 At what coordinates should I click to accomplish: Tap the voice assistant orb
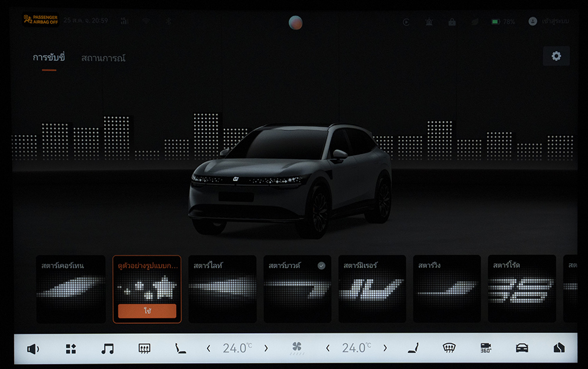click(x=296, y=23)
